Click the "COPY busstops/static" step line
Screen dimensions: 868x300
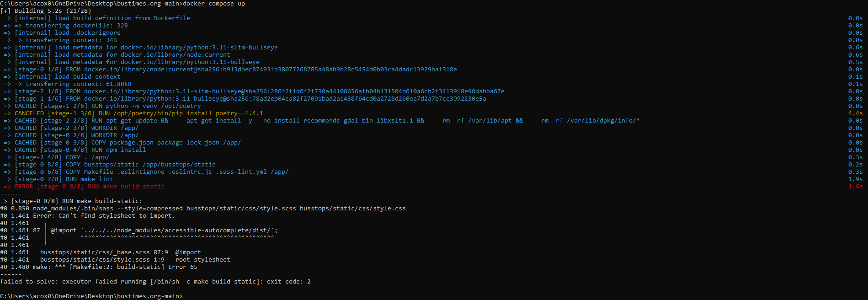pyautogui.click(x=115, y=165)
